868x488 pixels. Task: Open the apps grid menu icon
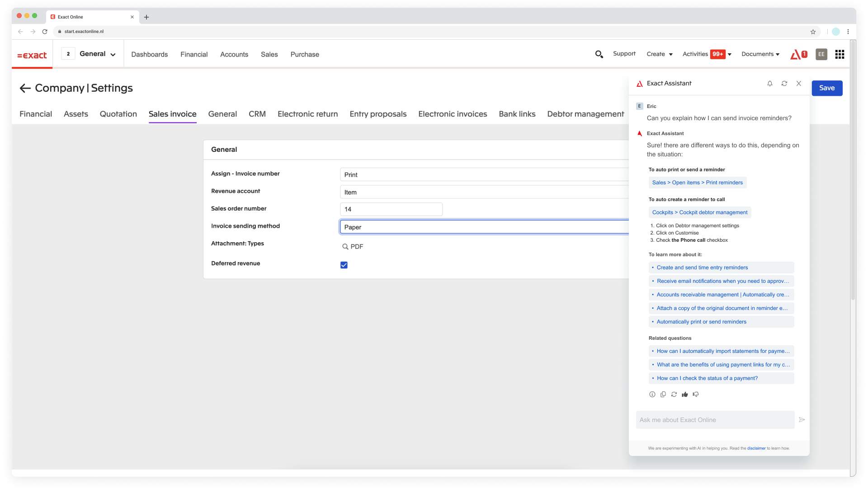click(840, 54)
